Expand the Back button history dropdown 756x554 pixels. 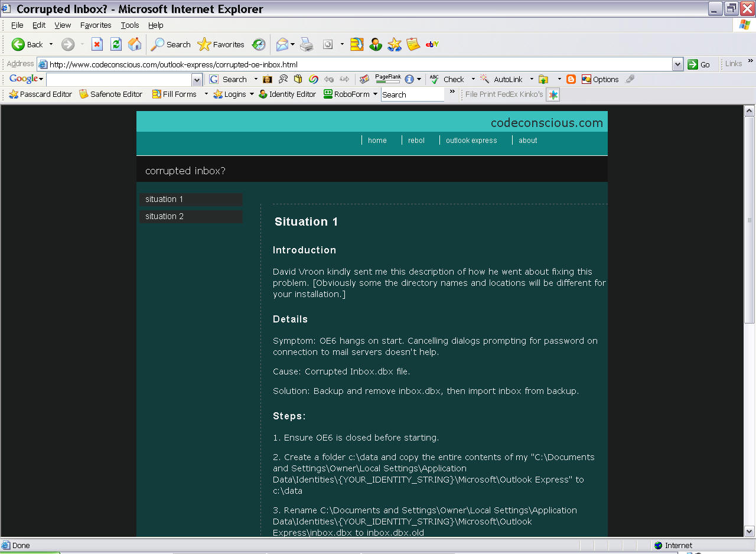click(x=51, y=44)
